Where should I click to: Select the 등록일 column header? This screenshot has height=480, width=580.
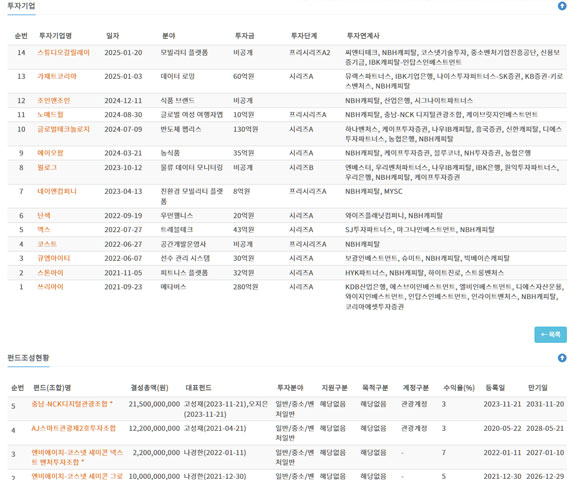point(495,388)
